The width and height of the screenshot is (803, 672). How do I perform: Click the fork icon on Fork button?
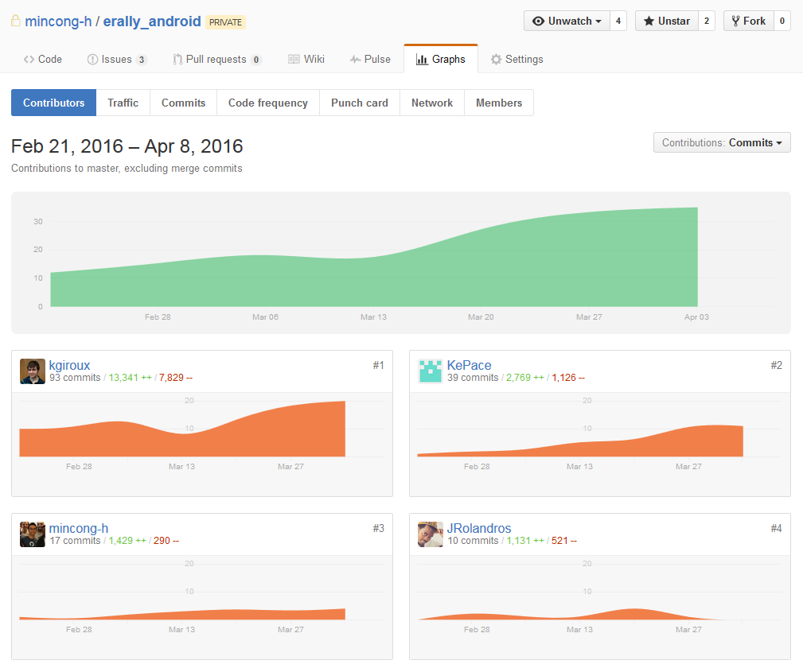pos(735,21)
